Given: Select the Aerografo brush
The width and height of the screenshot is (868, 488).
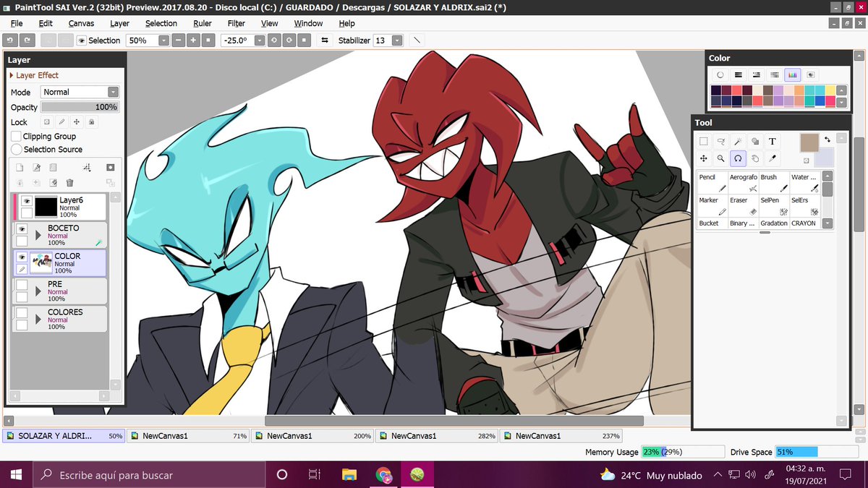Looking at the screenshot, I should tap(743, 182).
